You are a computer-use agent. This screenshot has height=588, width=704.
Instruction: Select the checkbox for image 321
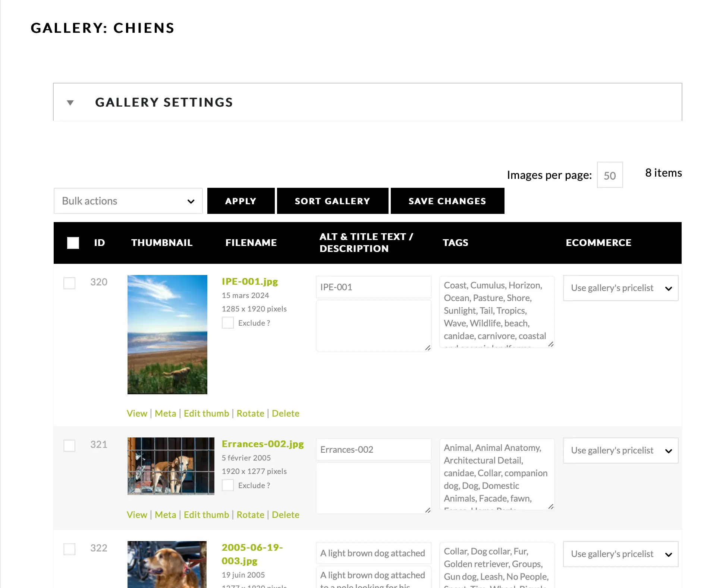pyautogui.click(x=69, y=445)
